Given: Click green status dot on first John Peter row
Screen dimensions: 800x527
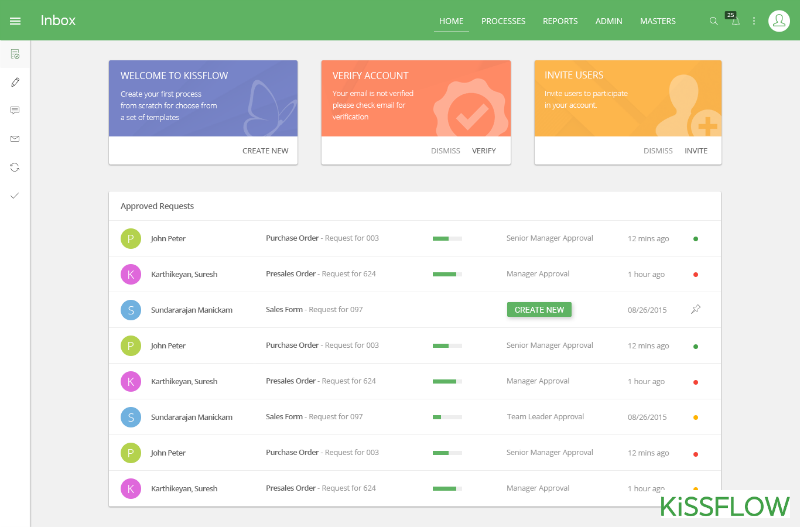Looking at the screenshot, I should 695,239.
